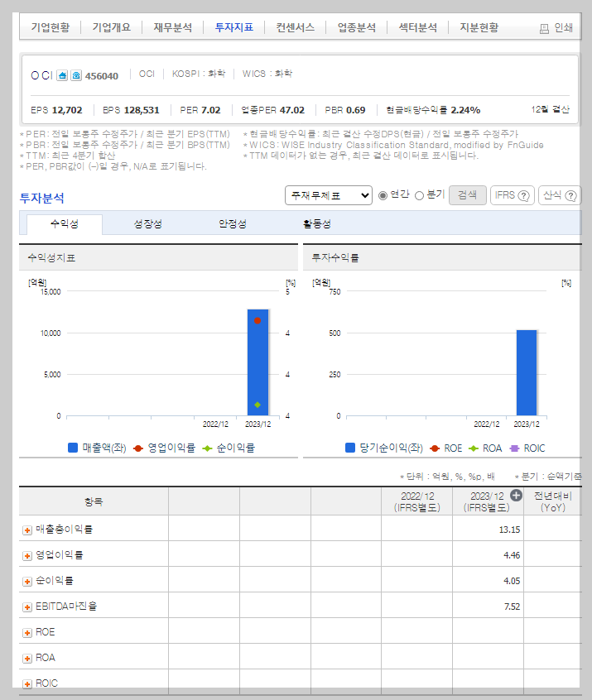Open the home icon beside OCI name
Viewport: 592px width, 700px height.
point(62,75)
